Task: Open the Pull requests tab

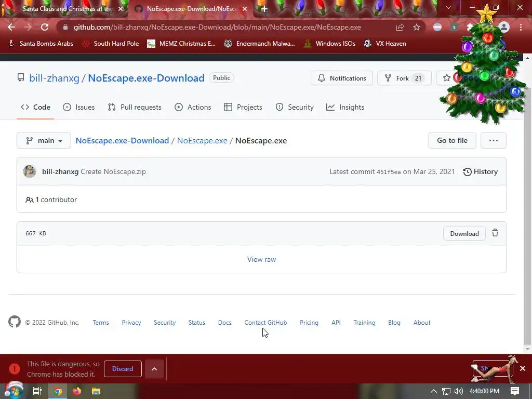Action: [x=135, y=107]
